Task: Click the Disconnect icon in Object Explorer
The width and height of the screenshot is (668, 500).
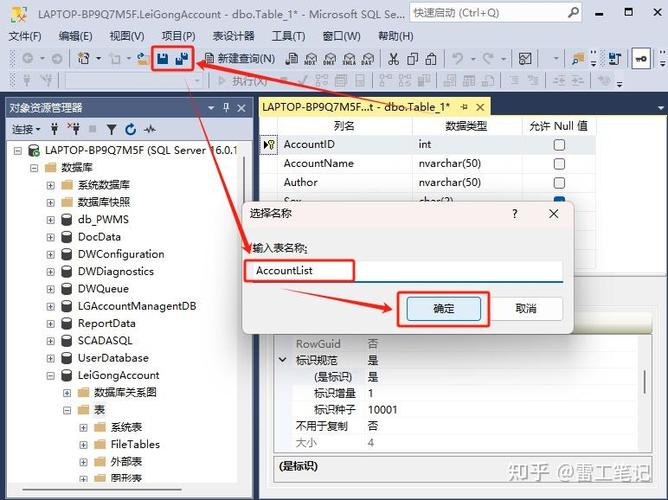Action: [x=74, y=129]
